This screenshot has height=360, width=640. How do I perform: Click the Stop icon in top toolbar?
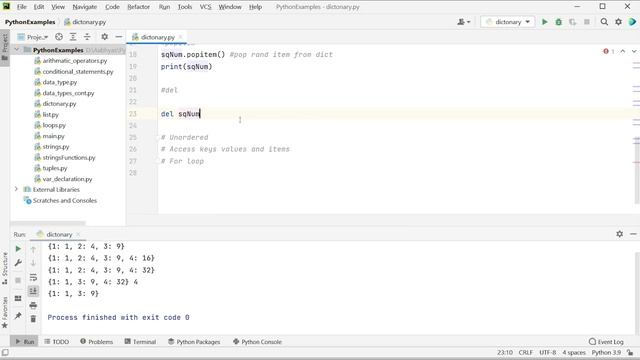(x=587, y=22)
